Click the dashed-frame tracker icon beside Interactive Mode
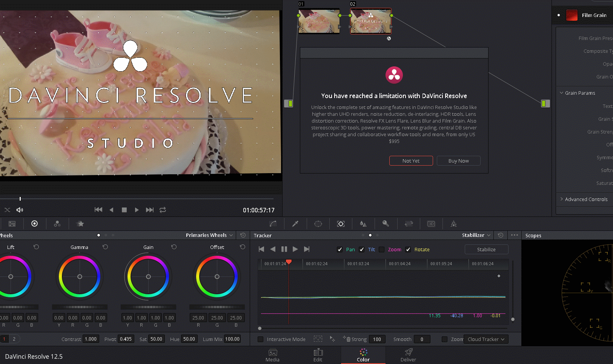 click(318, 339)
